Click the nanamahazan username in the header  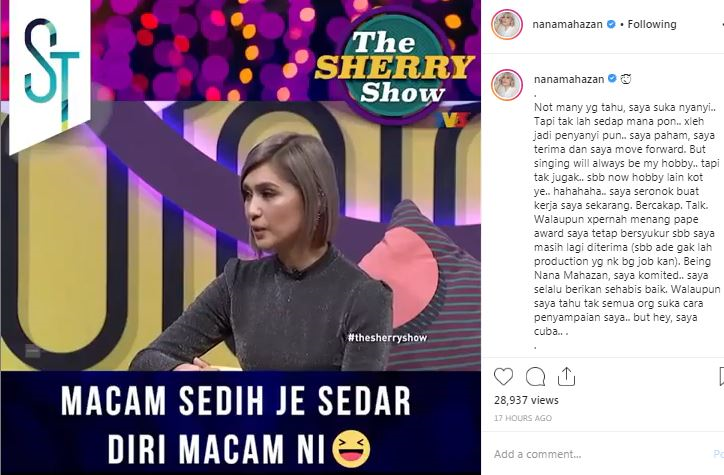coord(567,24)
